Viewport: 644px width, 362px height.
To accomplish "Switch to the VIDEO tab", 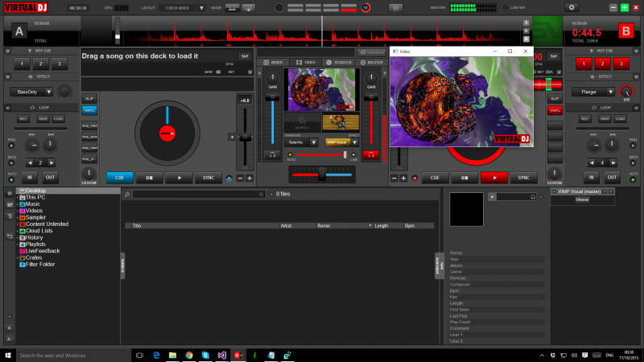I will (x=306, y=63).
